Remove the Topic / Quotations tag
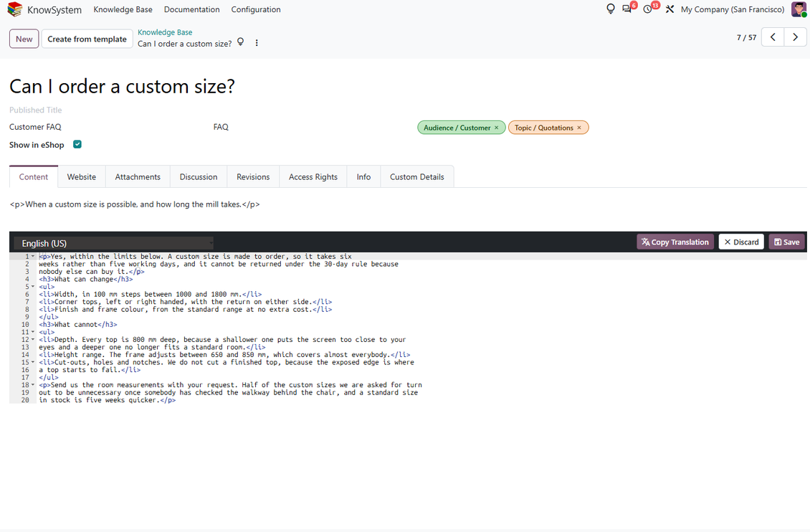810x532 pixels. 579,128
